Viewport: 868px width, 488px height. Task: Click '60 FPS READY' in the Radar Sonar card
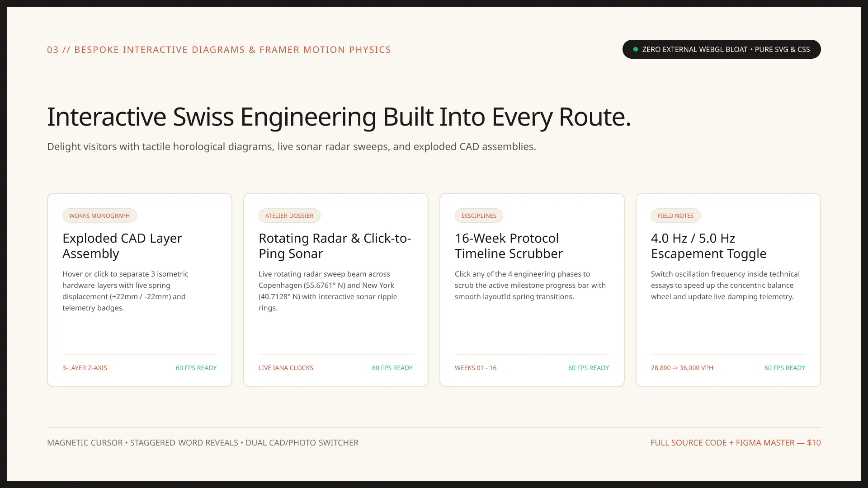tap(392, 368)
